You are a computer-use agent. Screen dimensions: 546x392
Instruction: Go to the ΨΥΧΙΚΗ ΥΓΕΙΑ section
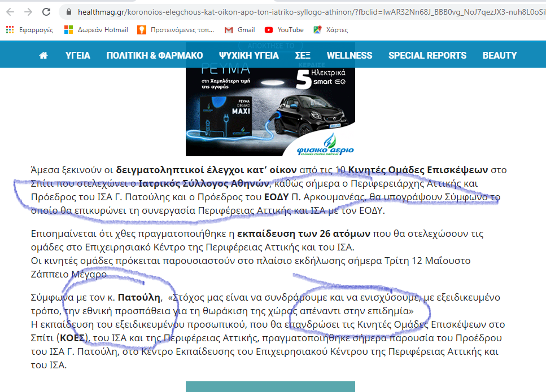(x=249, y=55)
